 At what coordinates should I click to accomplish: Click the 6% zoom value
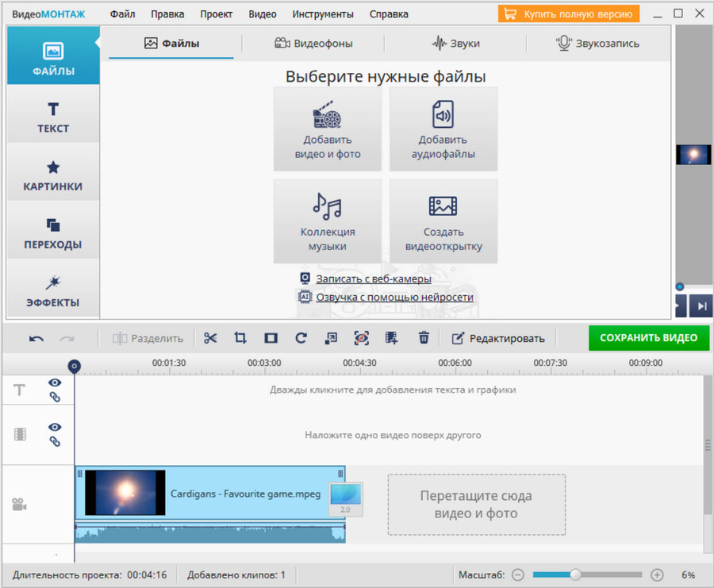click(x=688, y=575)
